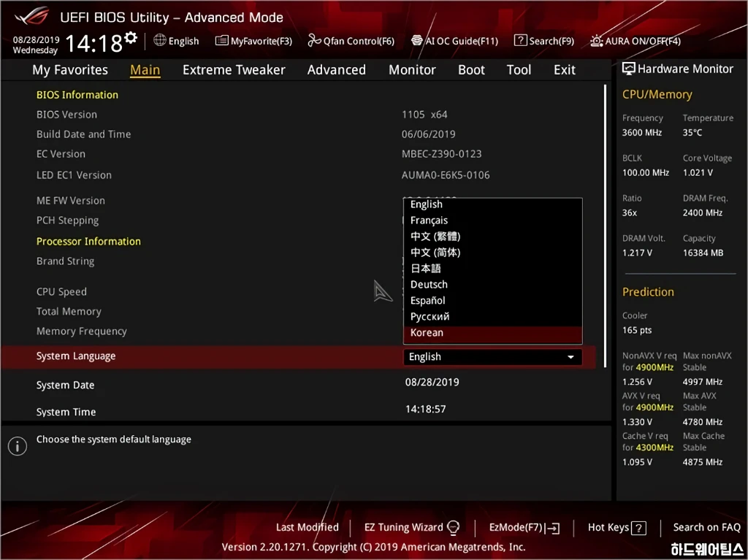Image resolution: width=748 pixels, height=560 pixels.
Task: Click the info icon by the help text
Action: pos(18,446)
